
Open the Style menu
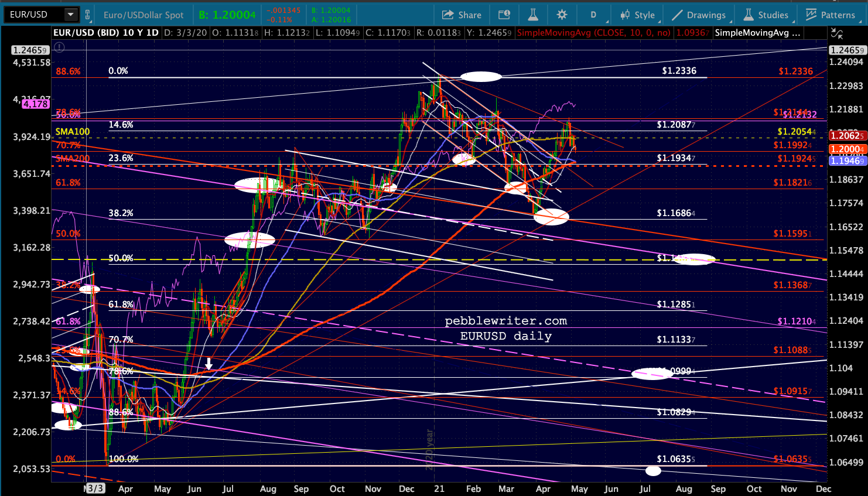pyautogui.click(x=638, y=15)
